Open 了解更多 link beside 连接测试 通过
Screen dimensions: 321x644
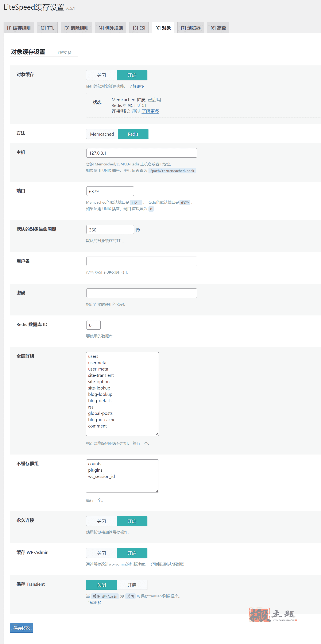pyautogui.click(x=150, y=111)
